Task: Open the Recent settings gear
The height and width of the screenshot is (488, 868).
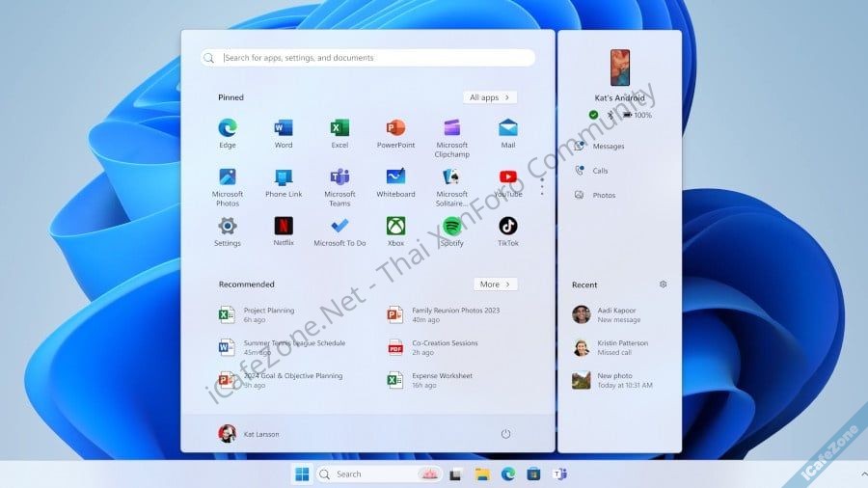Action: (x=663, y=285)
